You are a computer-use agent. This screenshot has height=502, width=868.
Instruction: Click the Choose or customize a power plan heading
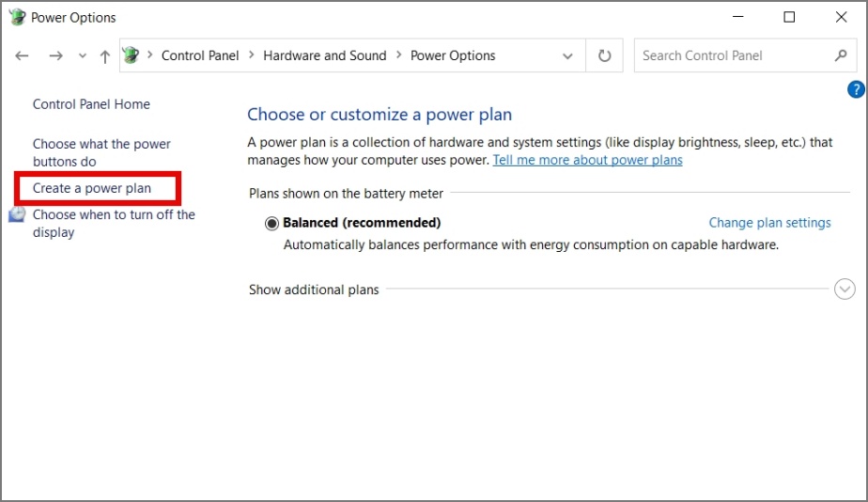380,115
